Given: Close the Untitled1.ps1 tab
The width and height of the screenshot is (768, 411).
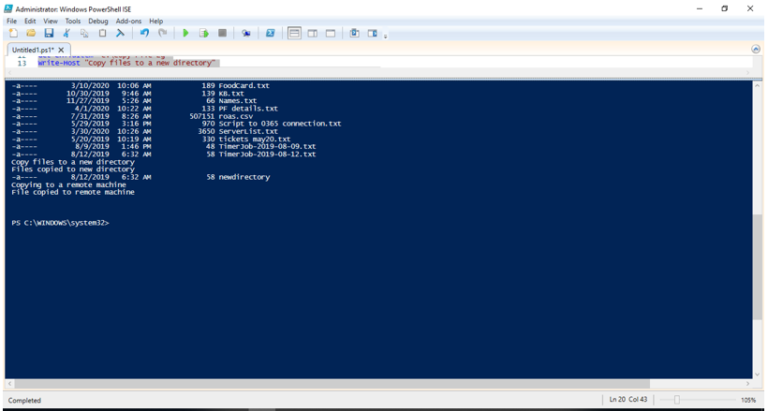Looking at the screenshot, I should [x=61, y=50].
